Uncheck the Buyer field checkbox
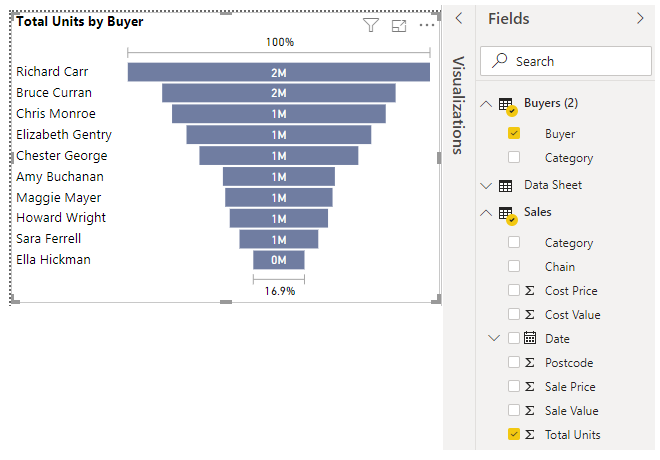This screenshot has width=660, height=460. [514, 133]
